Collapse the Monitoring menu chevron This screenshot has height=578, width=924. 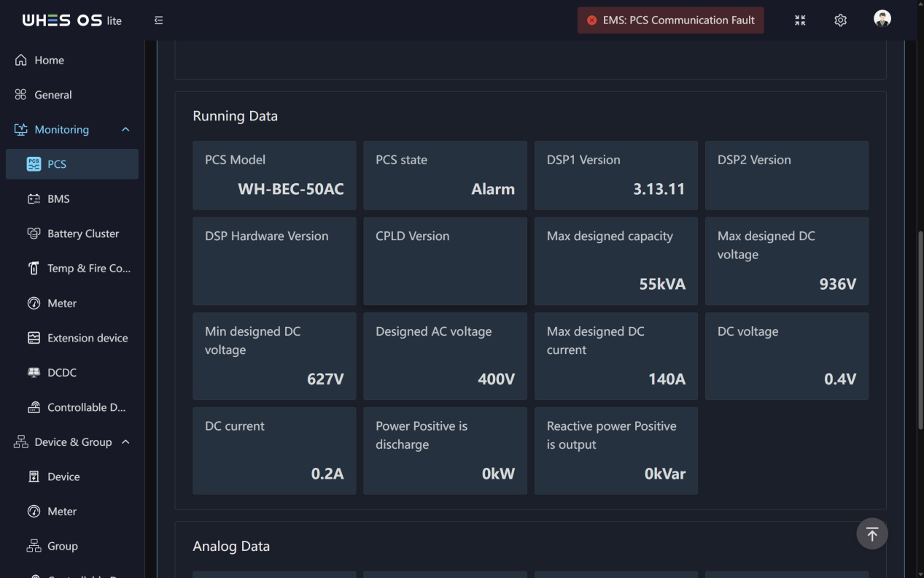tap(125, 129)
